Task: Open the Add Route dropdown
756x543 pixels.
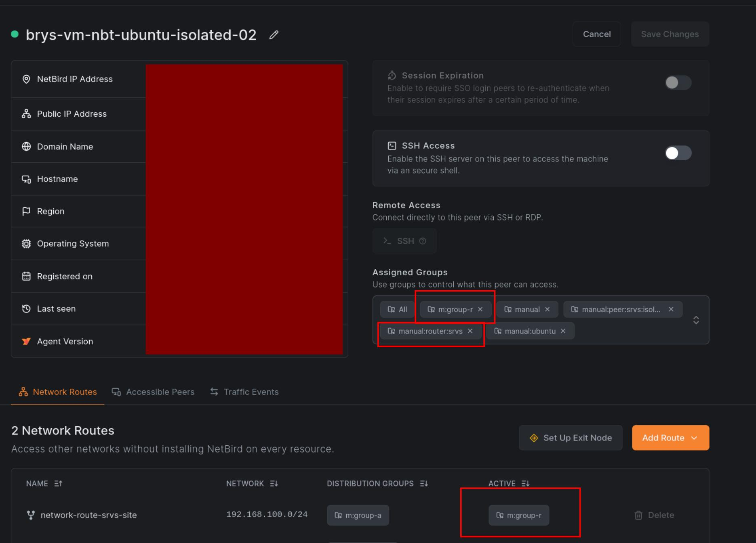Action: (x=670, y=438)
